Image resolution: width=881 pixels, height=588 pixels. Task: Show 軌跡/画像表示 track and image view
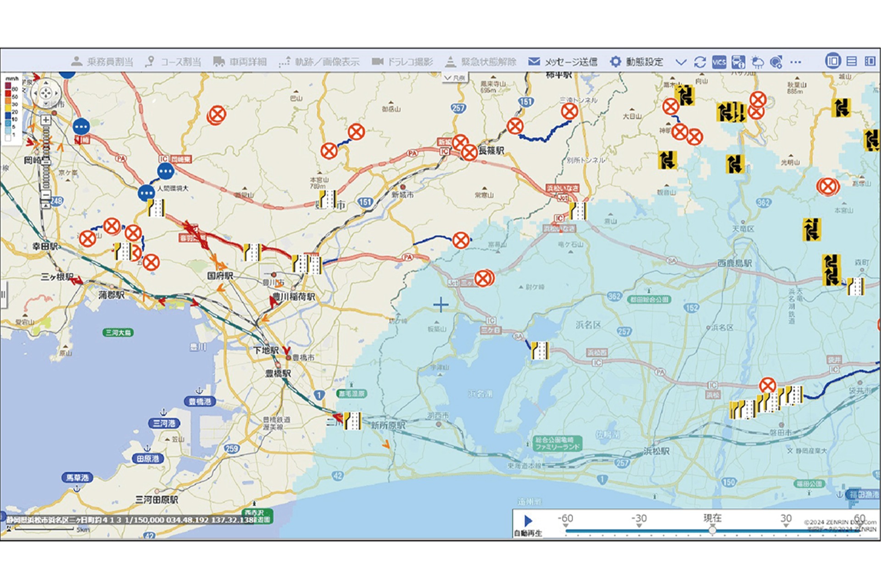pos(319,61)
